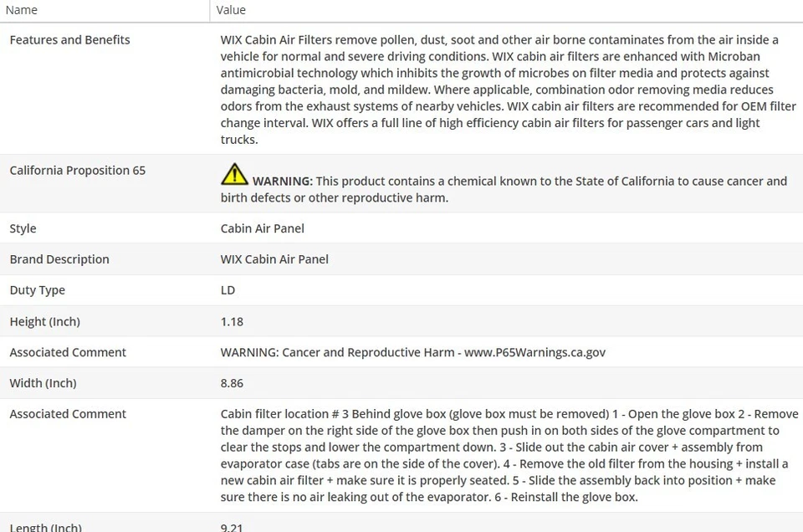Click the 8.86 width value
Viewport: 803px width, 532px height.
click(x=232, y=383)
